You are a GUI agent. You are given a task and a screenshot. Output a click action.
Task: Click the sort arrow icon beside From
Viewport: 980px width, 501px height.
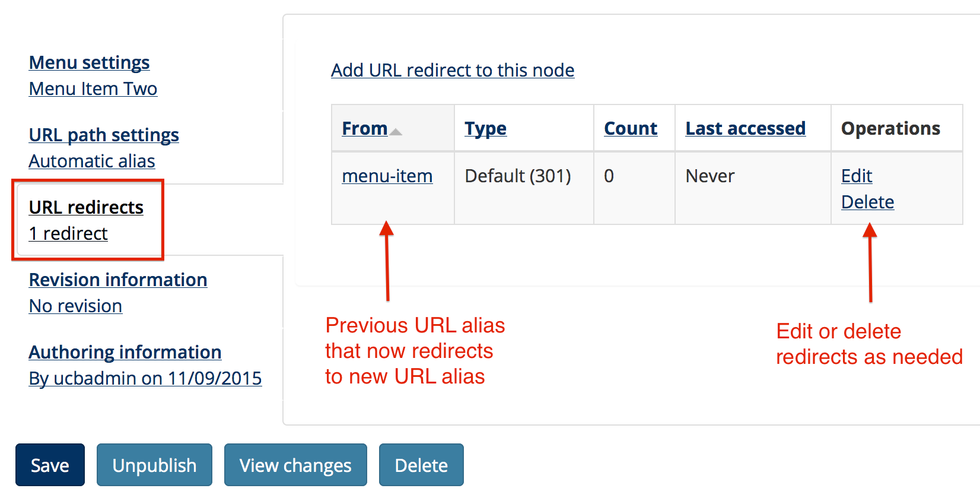(396, 132)
